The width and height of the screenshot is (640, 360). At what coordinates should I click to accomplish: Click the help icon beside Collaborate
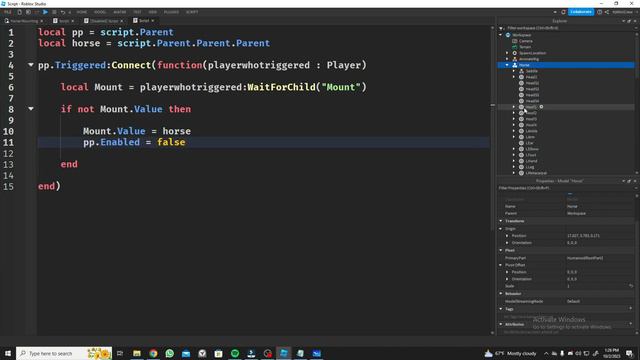(599, 12)
